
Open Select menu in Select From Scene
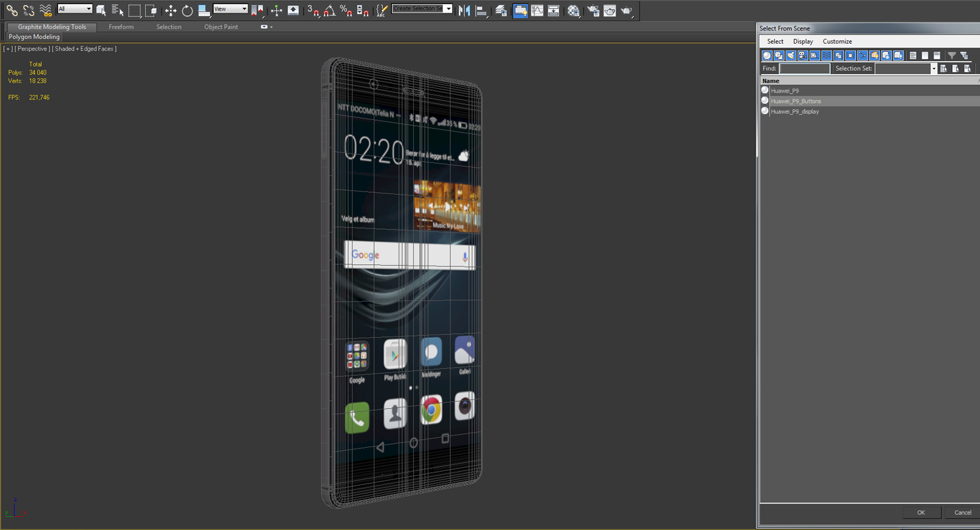click(x=775, y=41)
